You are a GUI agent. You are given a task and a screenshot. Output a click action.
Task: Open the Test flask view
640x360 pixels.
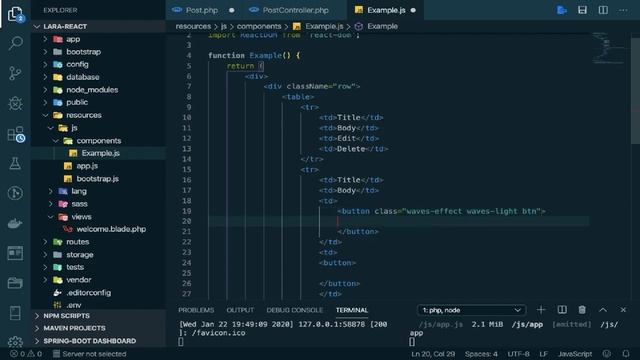point(16,163)
